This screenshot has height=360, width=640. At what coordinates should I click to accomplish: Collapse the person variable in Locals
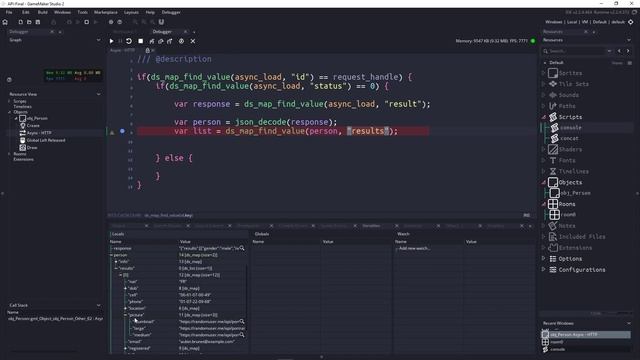coord(111,255)
